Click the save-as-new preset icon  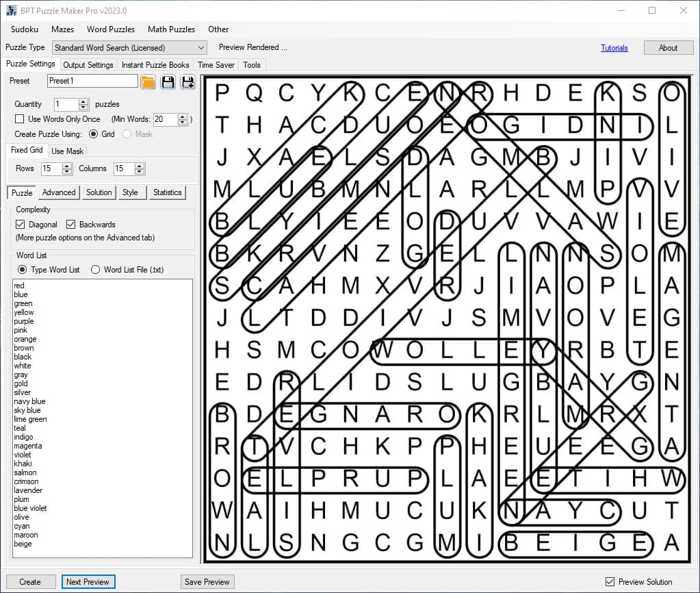click(x=187, y=82)
